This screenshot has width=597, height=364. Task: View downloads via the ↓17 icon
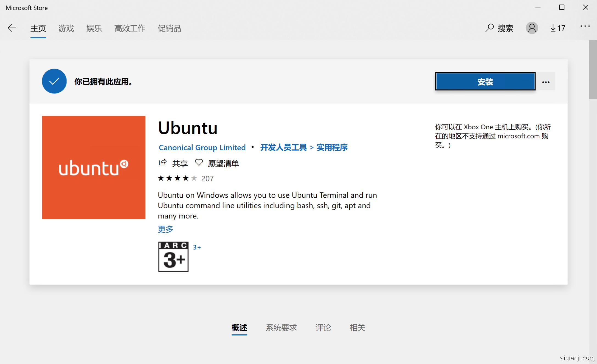pyautogui.click(x=557, y=28)
